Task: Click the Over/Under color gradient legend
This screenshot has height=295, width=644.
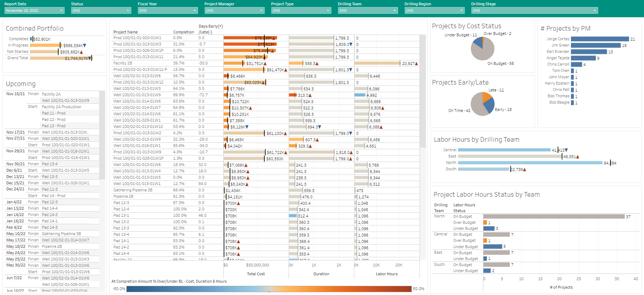Action: point(269,289)
